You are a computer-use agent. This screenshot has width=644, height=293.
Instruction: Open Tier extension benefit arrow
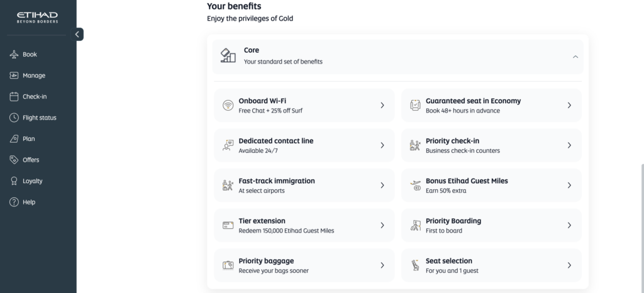382,225
